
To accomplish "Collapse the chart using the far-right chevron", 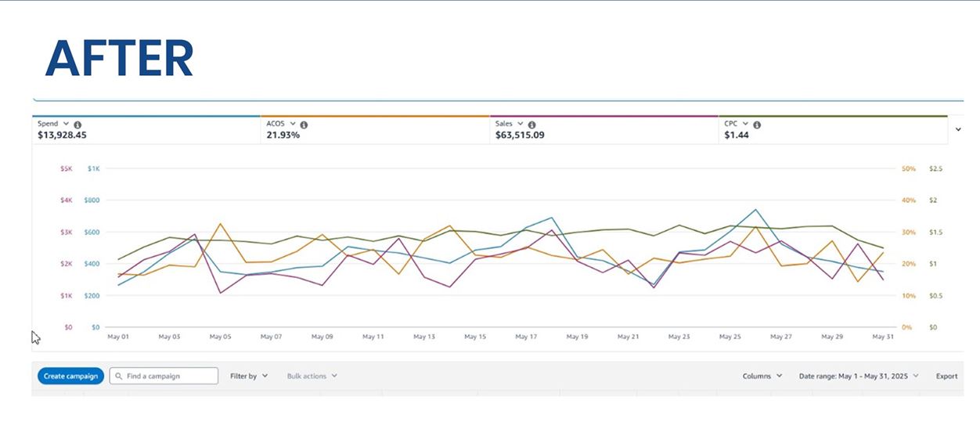I will (958, 130).
